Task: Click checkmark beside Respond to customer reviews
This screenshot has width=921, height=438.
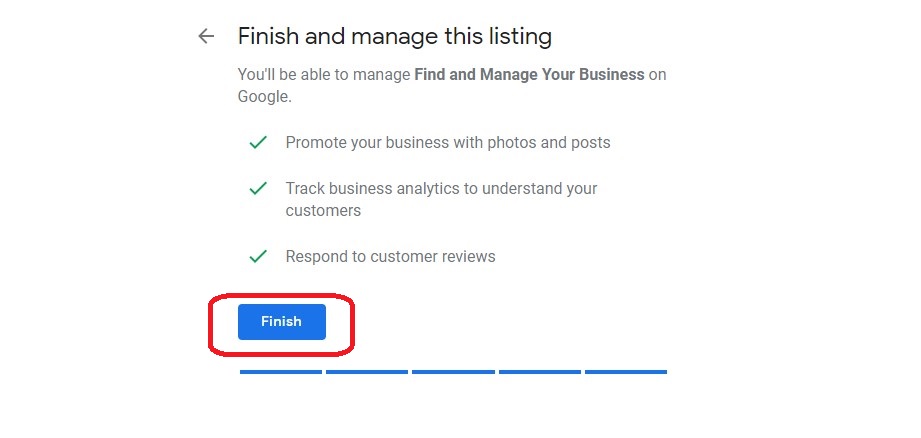Action: tap(258, 257)
